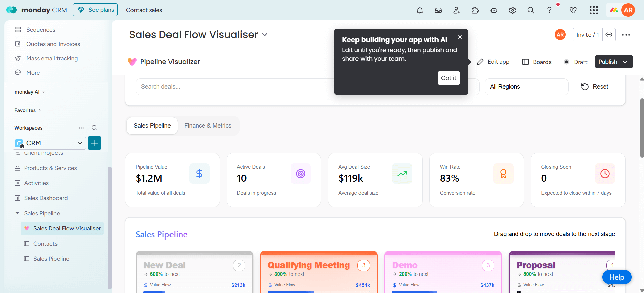Open Mass email tracking

[x=52, y=58]
